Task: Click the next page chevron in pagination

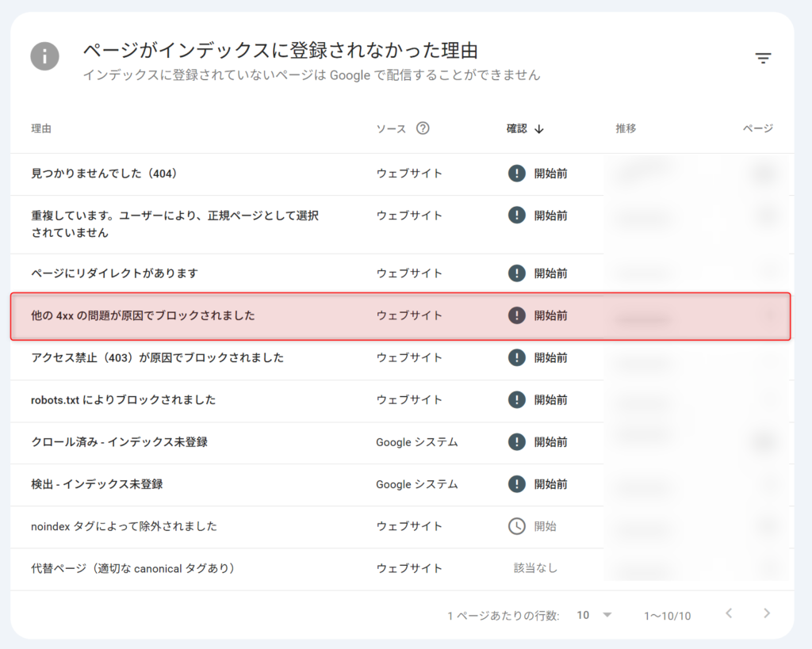Action: [766, 614]
